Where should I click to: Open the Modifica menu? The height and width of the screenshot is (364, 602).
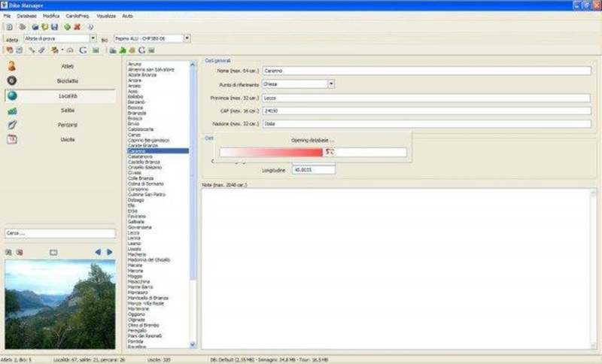(51, 16)
